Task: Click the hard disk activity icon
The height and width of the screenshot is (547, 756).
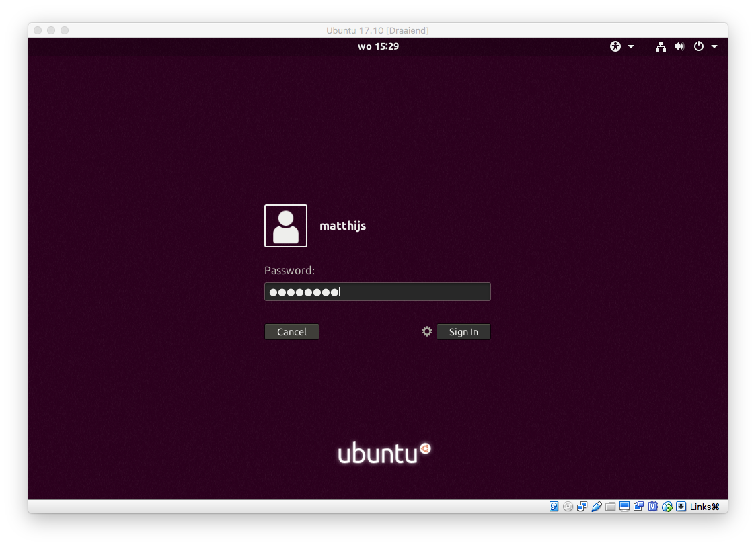Action: tap(554, 507)
